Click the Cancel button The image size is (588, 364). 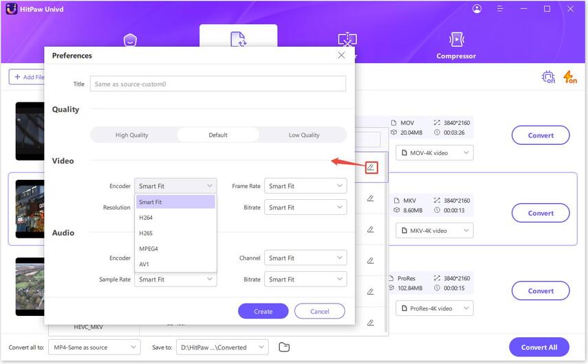[320, 311]
